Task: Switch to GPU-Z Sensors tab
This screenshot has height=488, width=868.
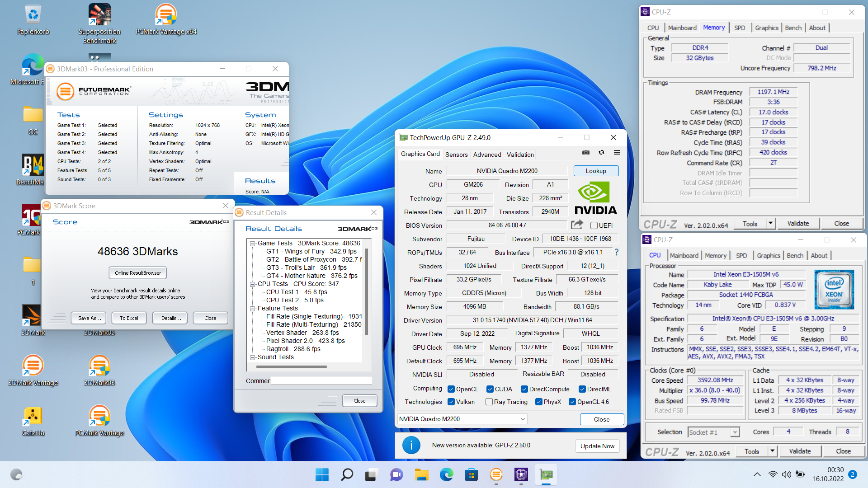Action: (456, 155)
